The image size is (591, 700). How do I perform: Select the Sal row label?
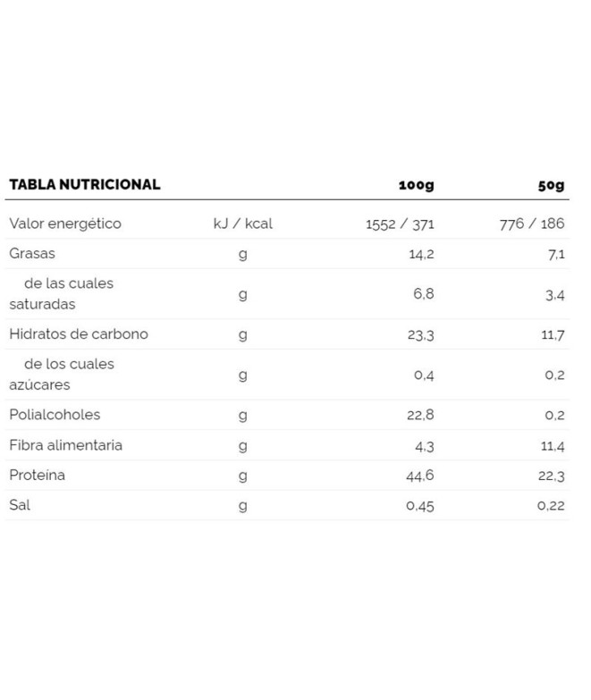click(x=20, y=505)
